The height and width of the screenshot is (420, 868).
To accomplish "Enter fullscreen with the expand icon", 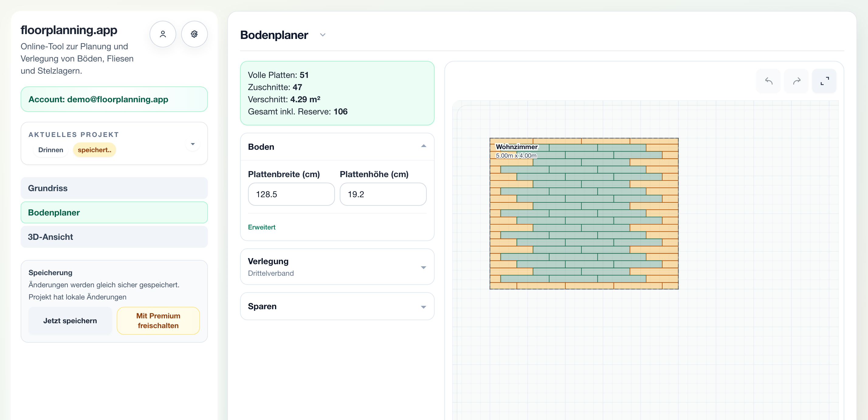I will pyautogui.click(x=825, y=81).
